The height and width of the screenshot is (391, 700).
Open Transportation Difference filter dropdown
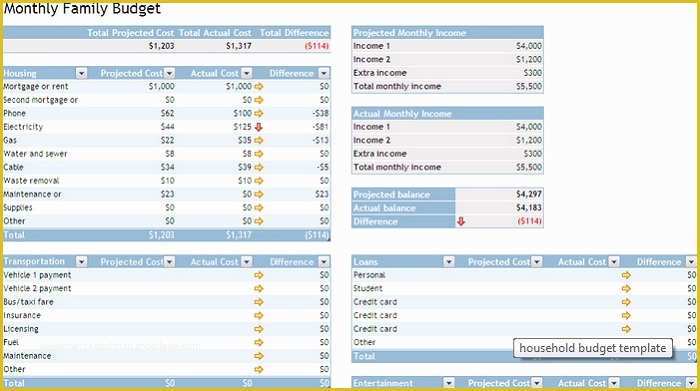[324, 262]
